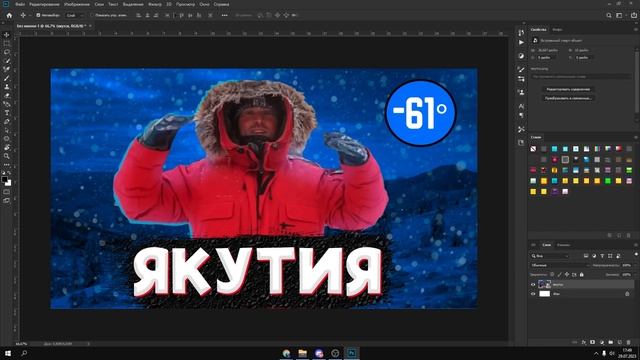Viewport: 640px width, 360px height.
Task: Create a new group folder icon
Action: point(611,342)
